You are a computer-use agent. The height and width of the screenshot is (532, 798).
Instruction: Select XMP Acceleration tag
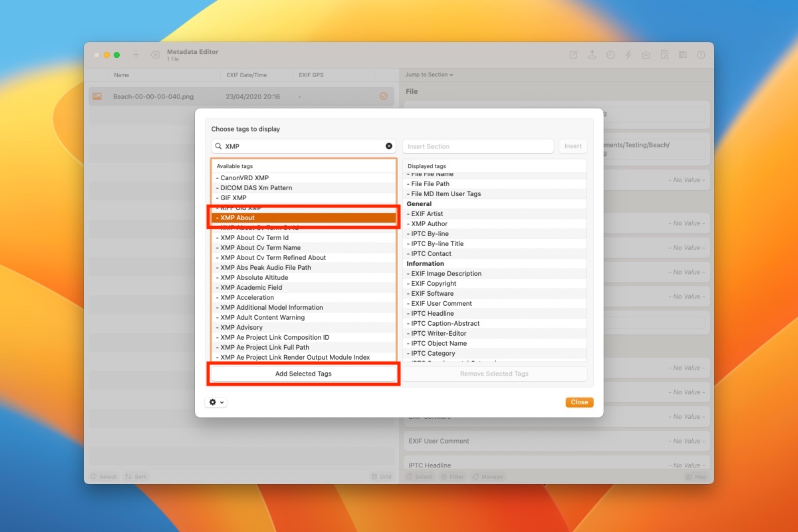coord(304,297)
